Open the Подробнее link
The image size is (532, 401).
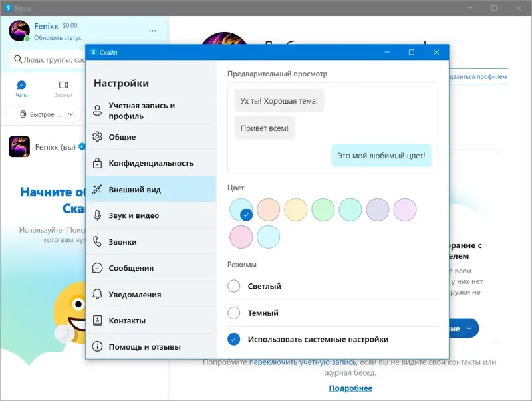click(351, 388)
